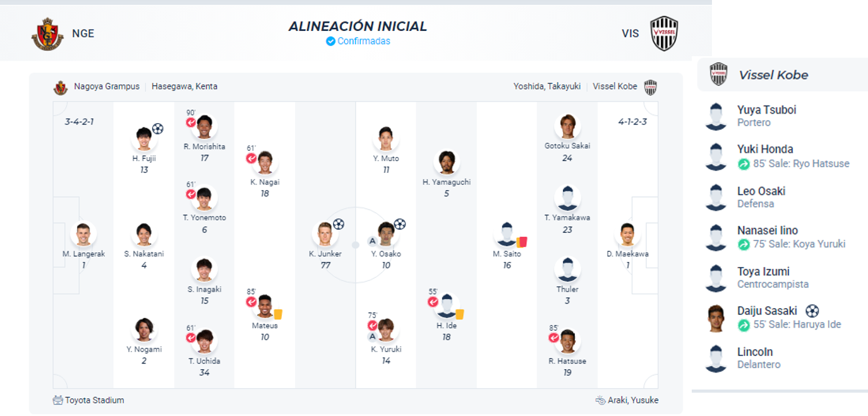Click the green substitution arrow under Yuki Honda

point(744,164)
